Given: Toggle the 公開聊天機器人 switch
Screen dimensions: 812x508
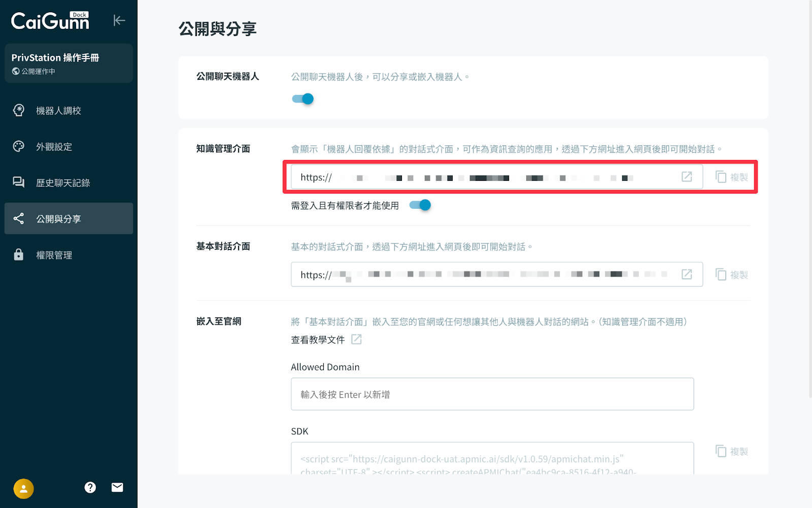Looking at the screenshot, I should [303, 99].
